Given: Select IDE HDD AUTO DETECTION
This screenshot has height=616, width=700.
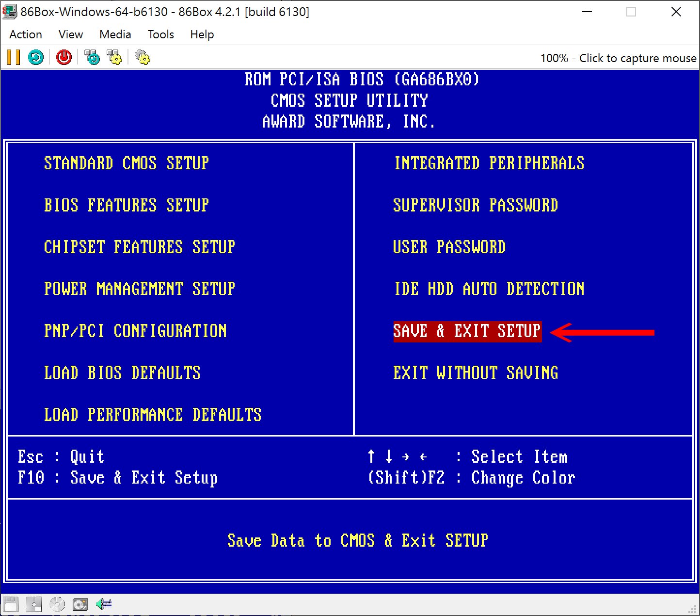Looking at the screenshot, I should click(x=489, y=289).
